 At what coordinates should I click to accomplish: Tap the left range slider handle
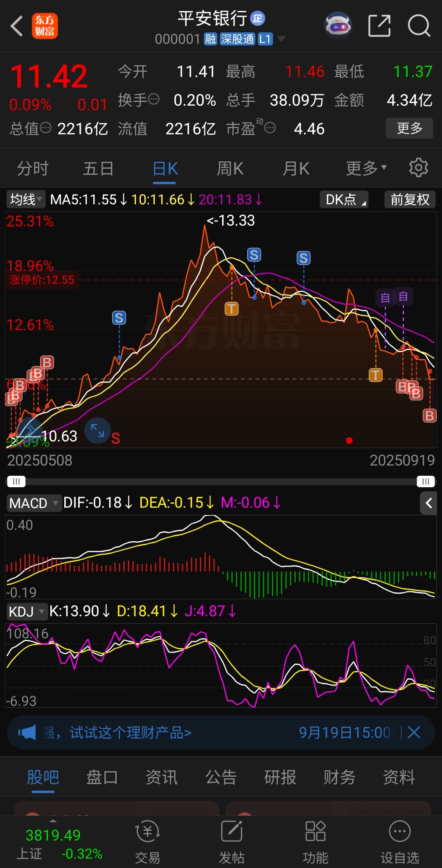pyautogui.click(x=16, y=481)
